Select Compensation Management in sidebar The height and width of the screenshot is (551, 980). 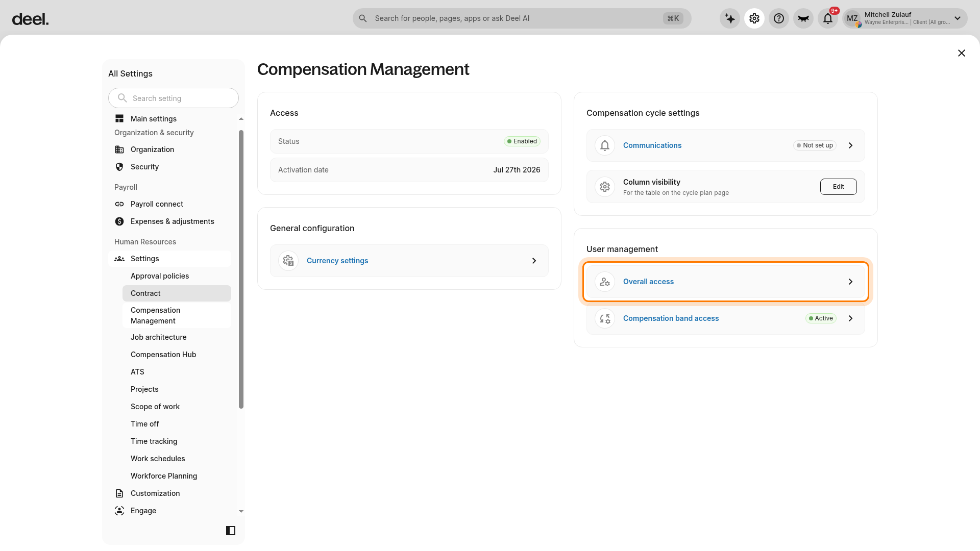point(177,315)
